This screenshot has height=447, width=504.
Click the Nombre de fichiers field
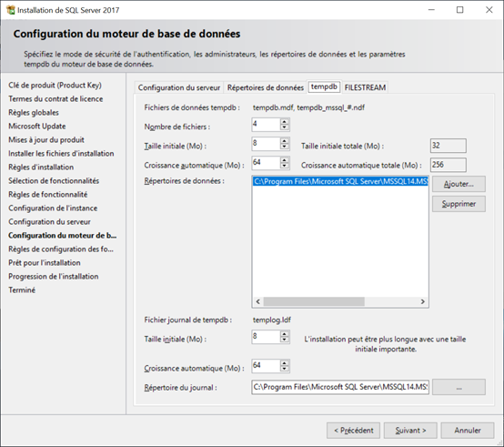(x=266, y=125)
